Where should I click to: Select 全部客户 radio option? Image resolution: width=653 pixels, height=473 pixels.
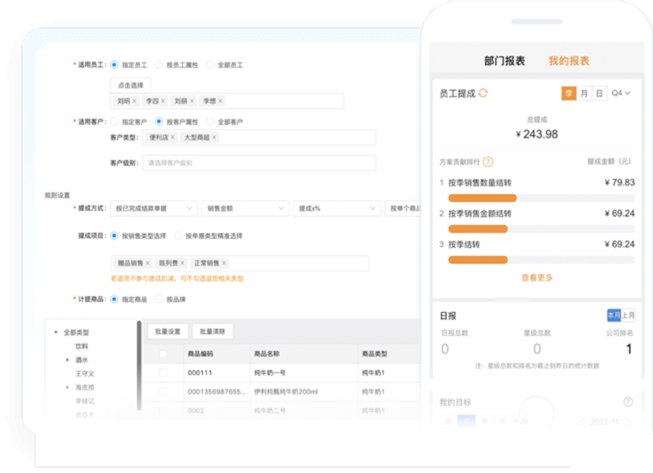pyautogui.click(x=210, y=122)
